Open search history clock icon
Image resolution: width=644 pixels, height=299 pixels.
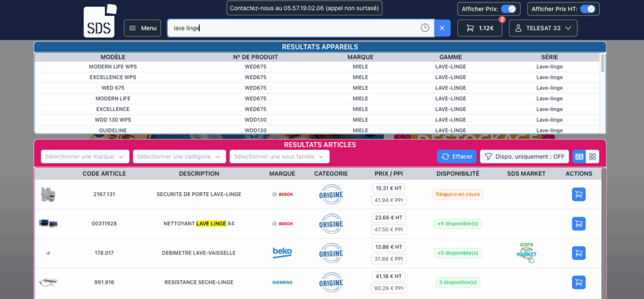425,28
